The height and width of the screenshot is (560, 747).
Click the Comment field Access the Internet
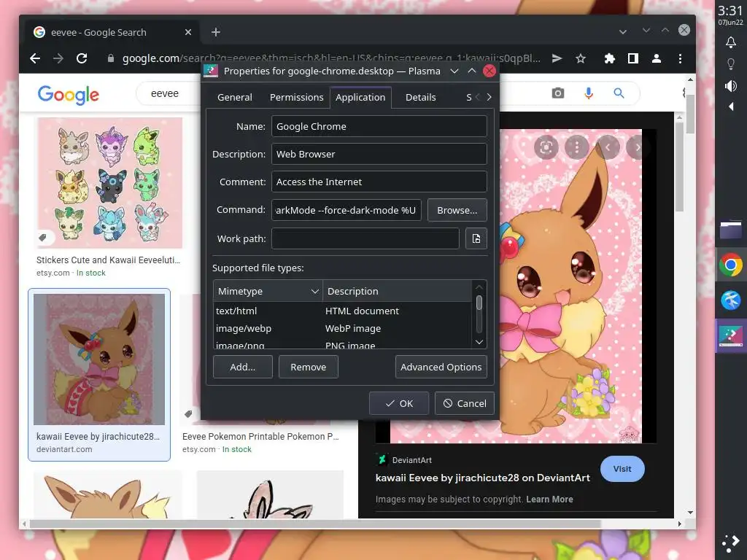[379, 182]
